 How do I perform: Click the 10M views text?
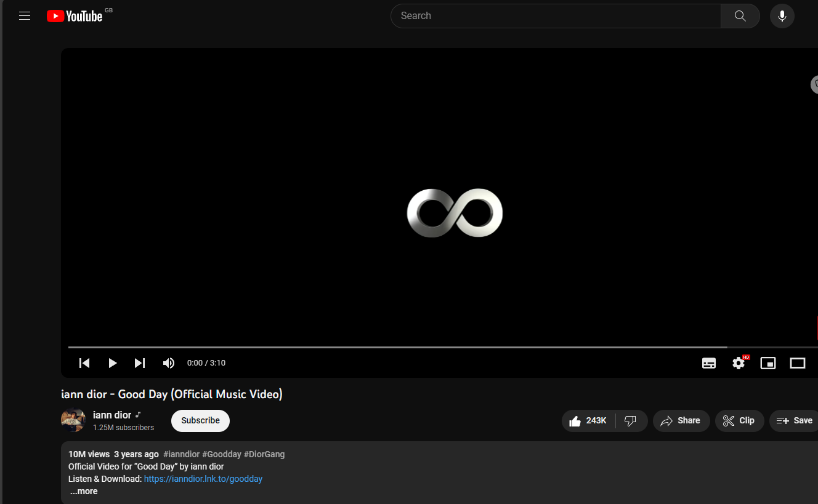click(x=89, y=454)
